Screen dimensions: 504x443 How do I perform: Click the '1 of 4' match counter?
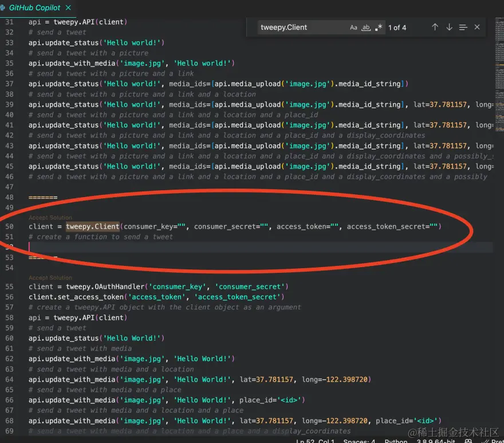(x=397, y=28)
